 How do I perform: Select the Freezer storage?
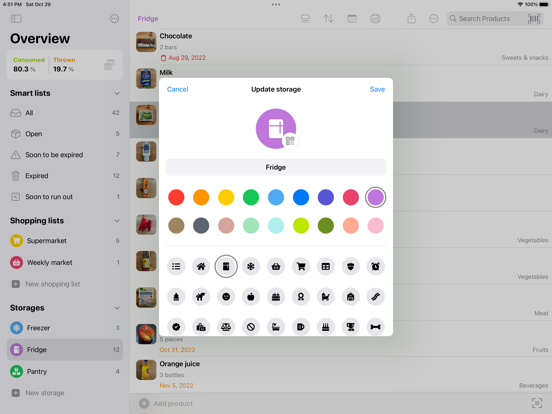tap(65, 328)
